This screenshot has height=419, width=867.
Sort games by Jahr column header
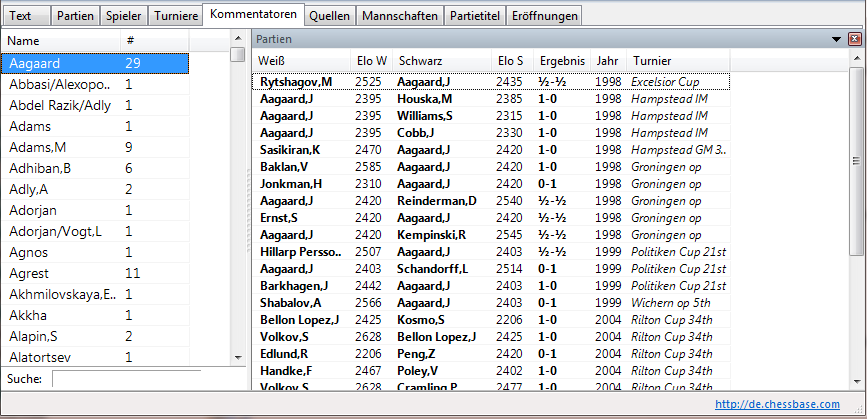point(608,61)
